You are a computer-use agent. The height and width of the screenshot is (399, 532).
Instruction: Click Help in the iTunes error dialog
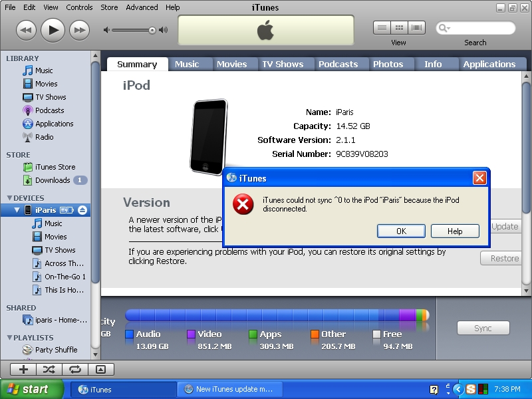tap(455, 231)
